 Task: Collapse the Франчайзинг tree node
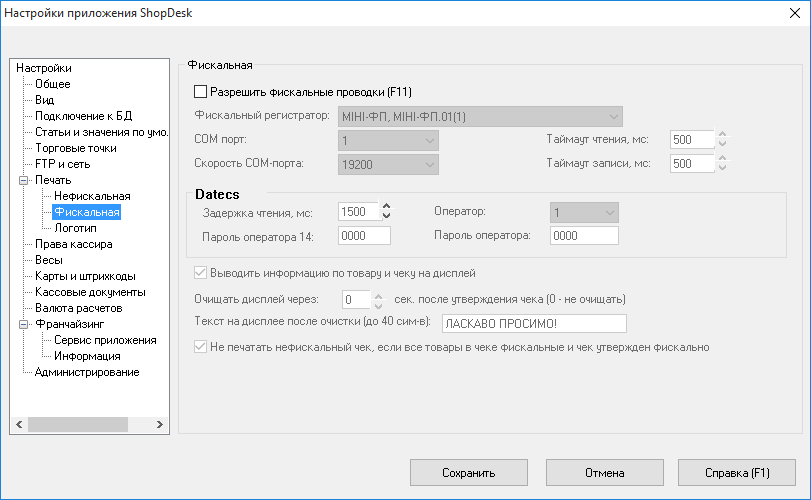[25, 324]
